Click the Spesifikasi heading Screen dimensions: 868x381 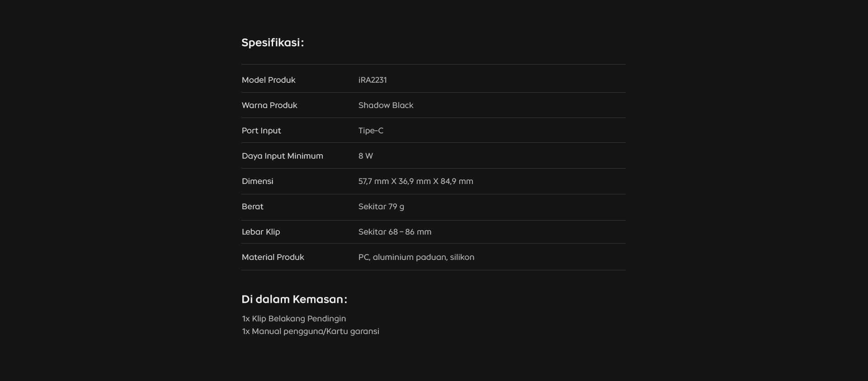(272, 42)
